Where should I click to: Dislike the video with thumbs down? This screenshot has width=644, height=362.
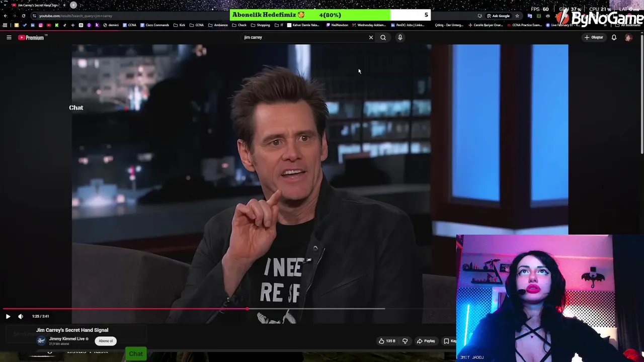(x=405, y=341)
